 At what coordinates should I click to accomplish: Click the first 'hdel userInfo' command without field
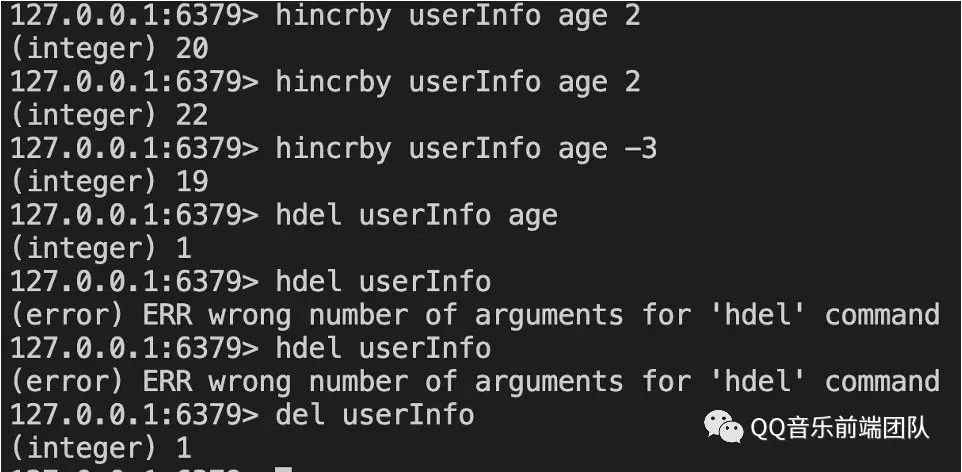point(383,281)
